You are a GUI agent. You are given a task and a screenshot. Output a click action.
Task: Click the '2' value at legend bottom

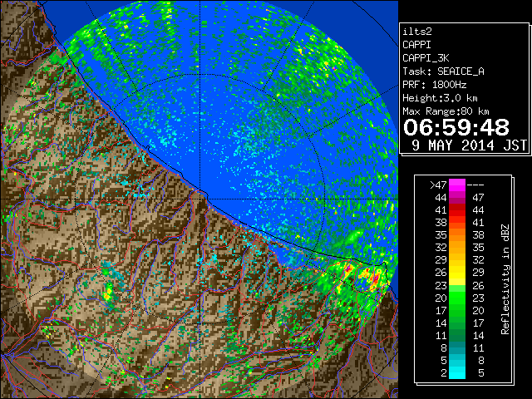click(444, 373)
